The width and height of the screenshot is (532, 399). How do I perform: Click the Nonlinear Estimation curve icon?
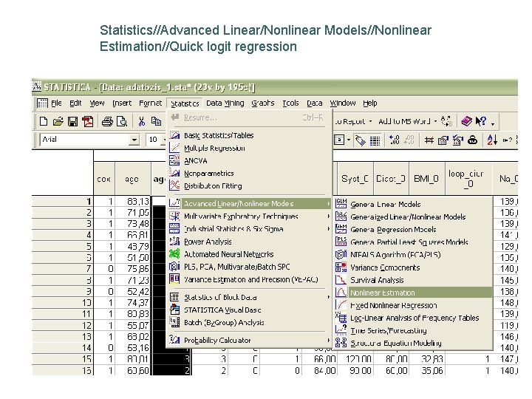pyautogui.click(x=341, y=292)
